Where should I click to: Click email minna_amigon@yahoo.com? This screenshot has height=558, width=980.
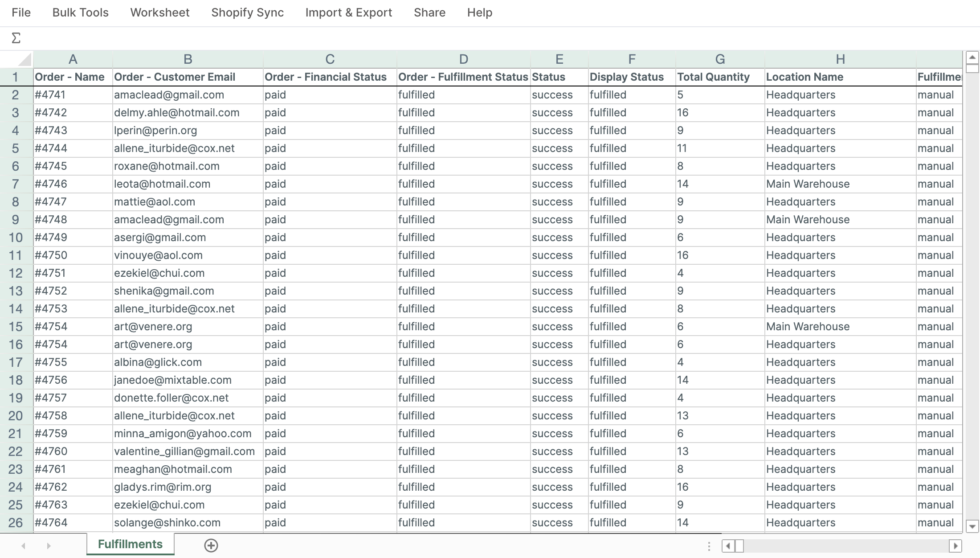(x=188, y=434)
